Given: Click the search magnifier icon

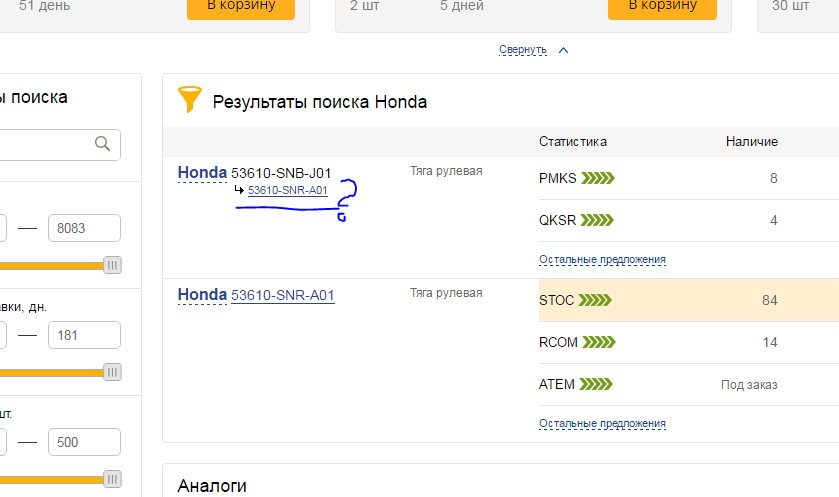Looking at the screenshot, I should [102, 144].
